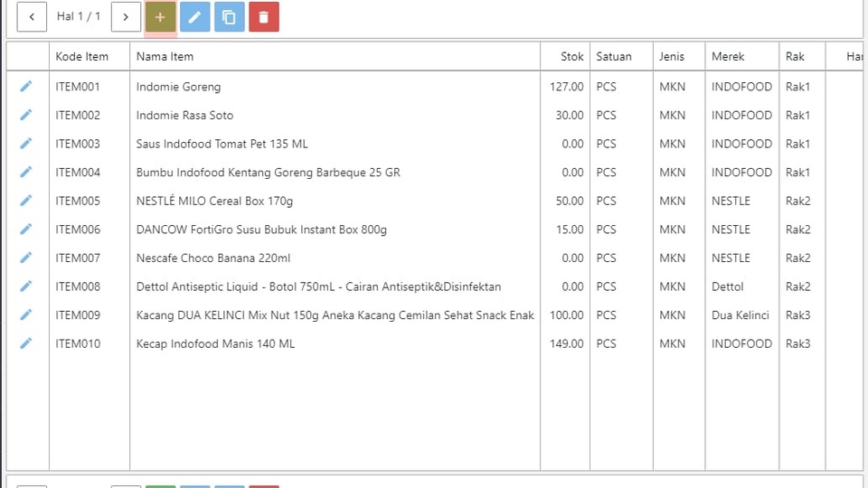Click the blue pencil edit toolbar button
The image size is (868, 488).
pos(194,17)
